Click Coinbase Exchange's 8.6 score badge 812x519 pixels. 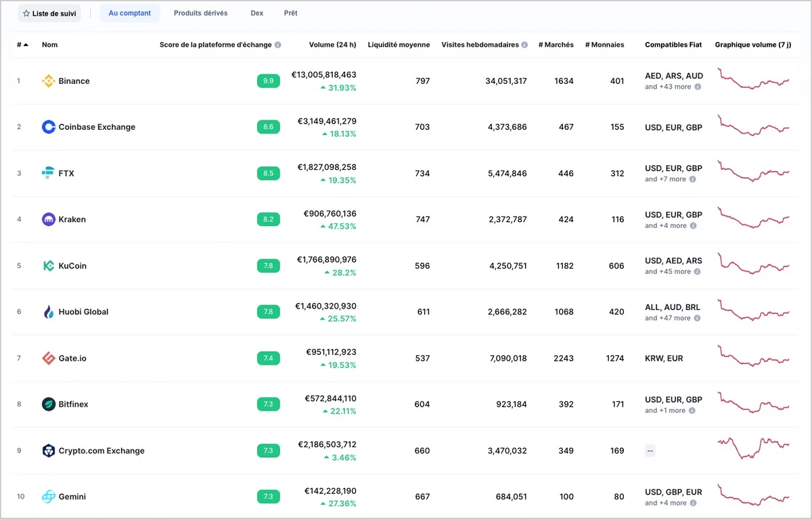pos(269,127)
